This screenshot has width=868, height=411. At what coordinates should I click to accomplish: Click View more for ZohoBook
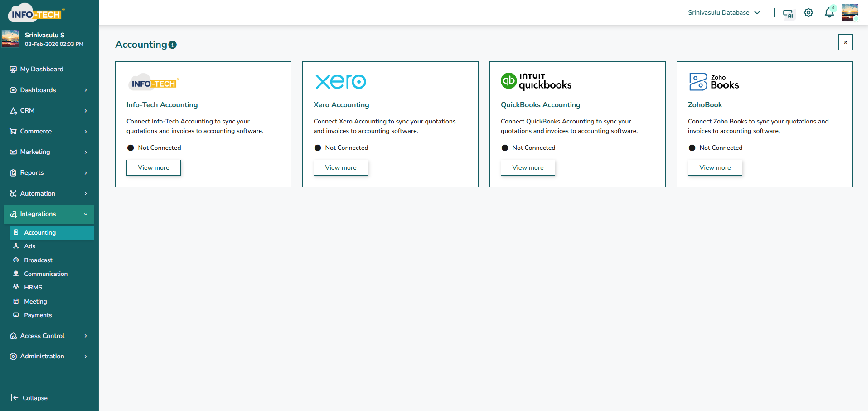715,168
